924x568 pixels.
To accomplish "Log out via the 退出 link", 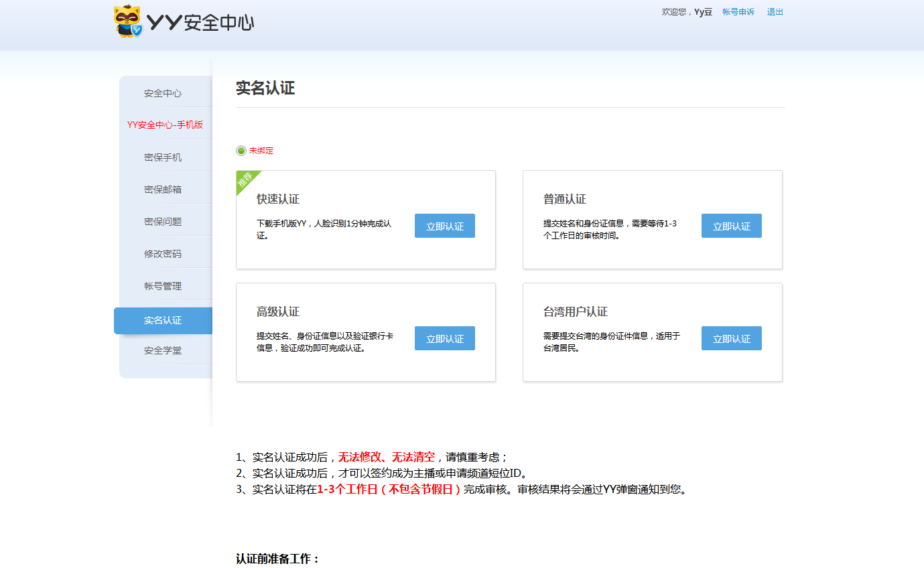I will coord(775,12).
